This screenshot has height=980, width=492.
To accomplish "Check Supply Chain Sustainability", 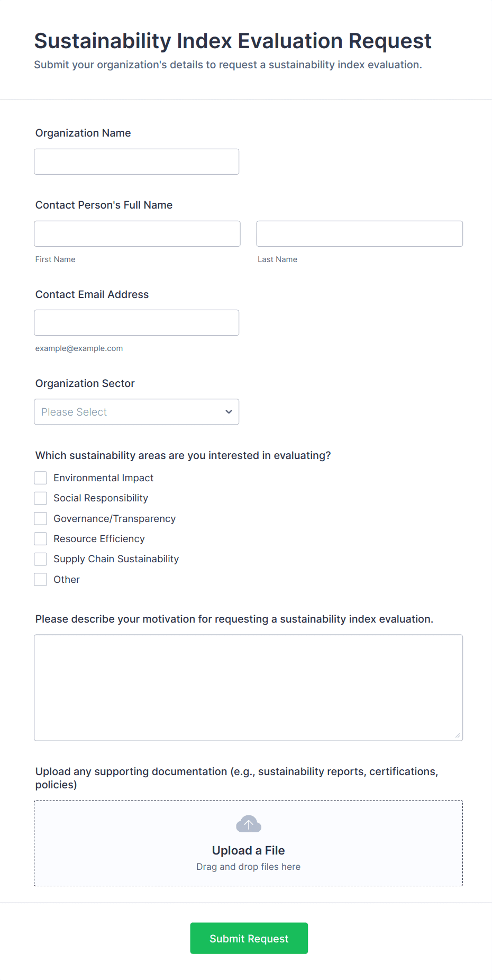I will click(x=41, y=559).
